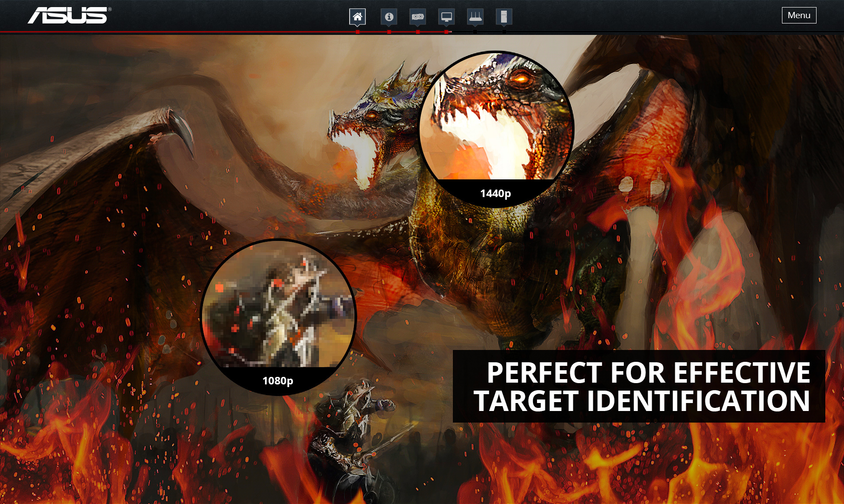Go to the home section icon
The width and height of the screenshot is (844, 504).
[358, 17]
